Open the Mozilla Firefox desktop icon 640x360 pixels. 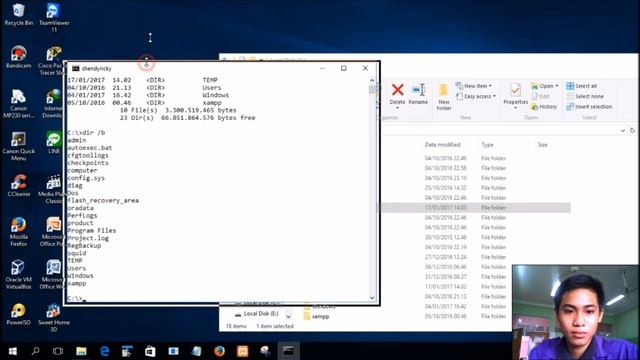pyautogui.click(x=18, y=232)
